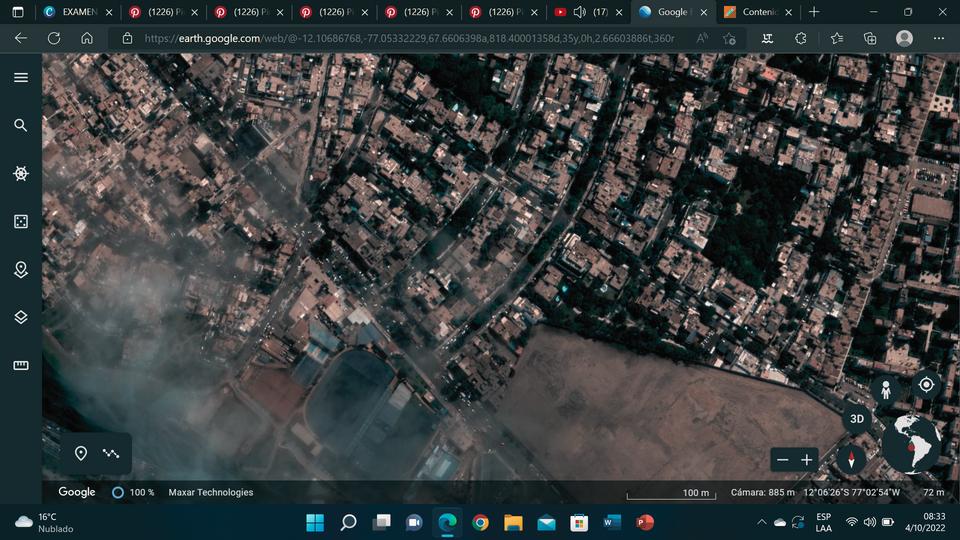Viewport: 960px width, 540px height.
Task: Mute audio on YouTube tab
Action: pos(580,12)
